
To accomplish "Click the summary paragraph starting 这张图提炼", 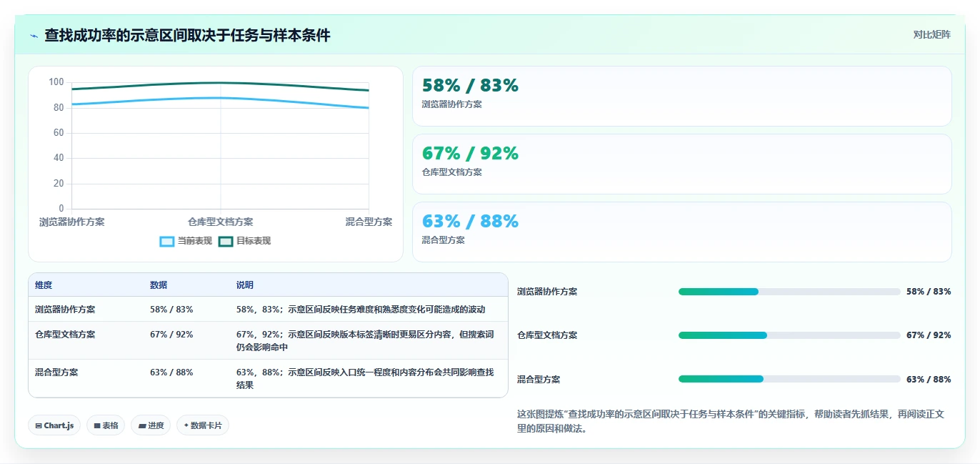I will (731, 422).
